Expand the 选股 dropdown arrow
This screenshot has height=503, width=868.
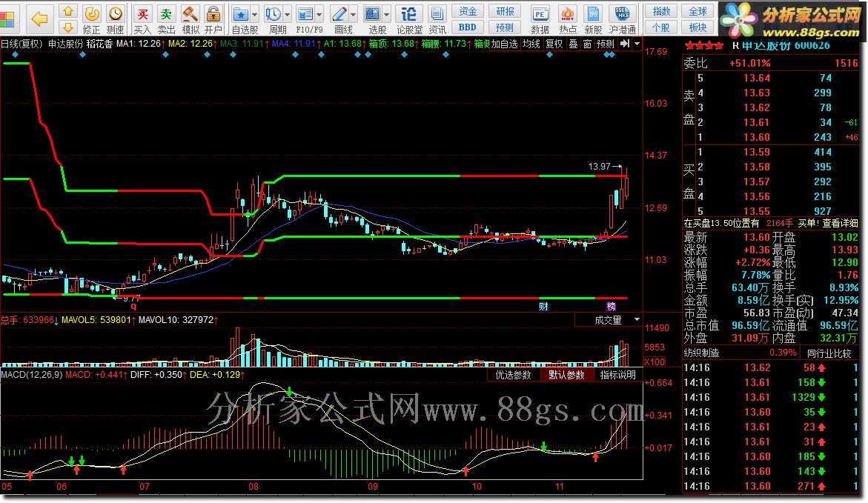[x=386, y=14]
